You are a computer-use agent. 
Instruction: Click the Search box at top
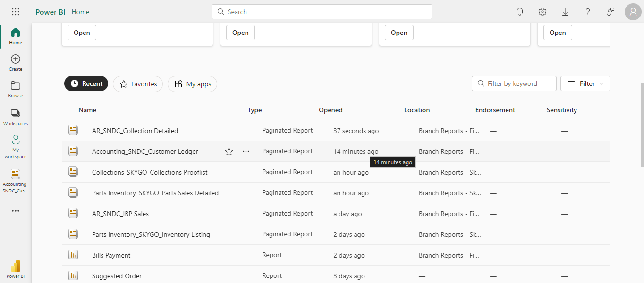pos(322,12)
